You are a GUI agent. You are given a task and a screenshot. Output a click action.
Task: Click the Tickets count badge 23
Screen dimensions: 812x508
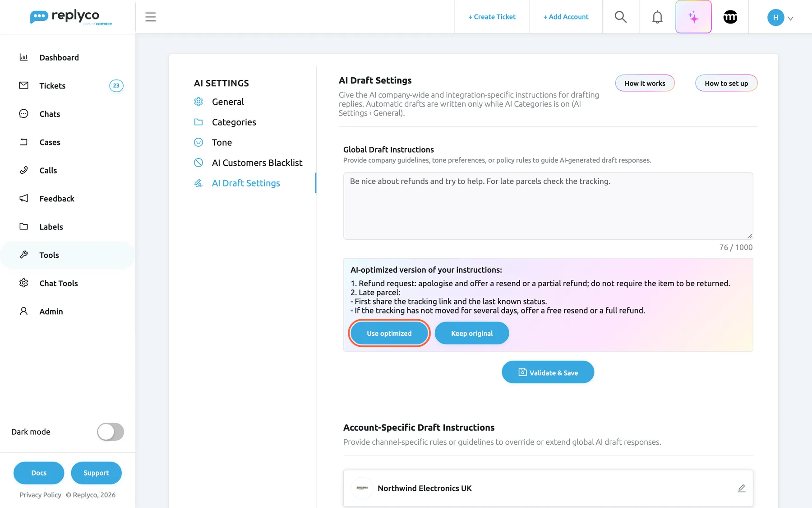[x=116, y=85]
